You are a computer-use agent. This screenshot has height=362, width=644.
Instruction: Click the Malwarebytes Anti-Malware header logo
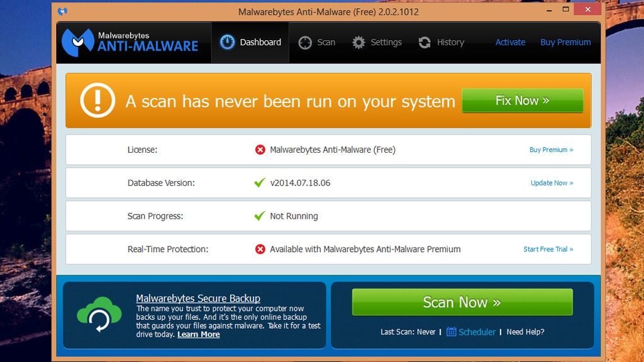coord(130,42)
